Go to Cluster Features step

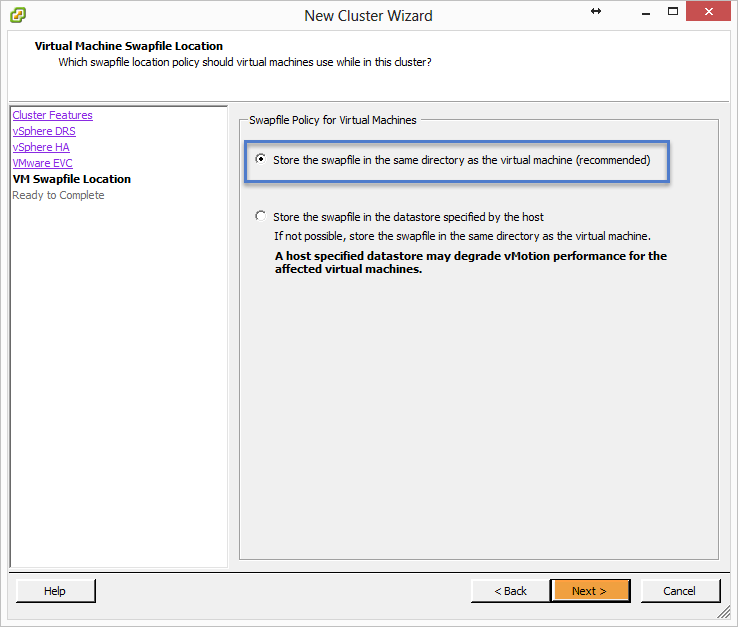click(52, 115)
